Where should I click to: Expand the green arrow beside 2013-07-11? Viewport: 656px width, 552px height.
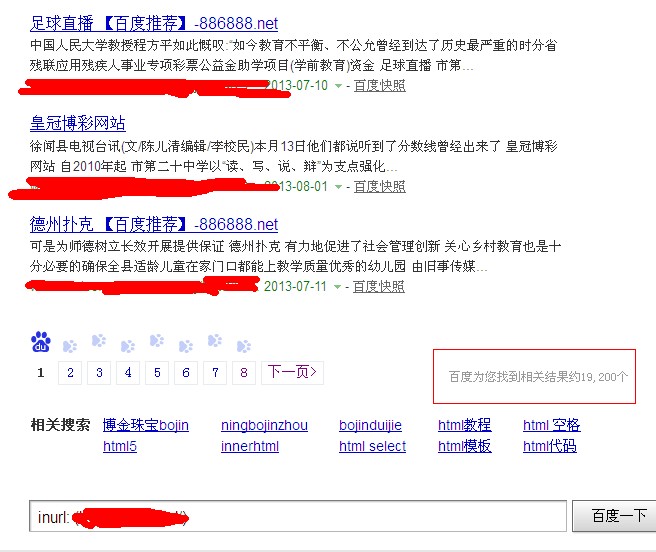coord(337,287)
